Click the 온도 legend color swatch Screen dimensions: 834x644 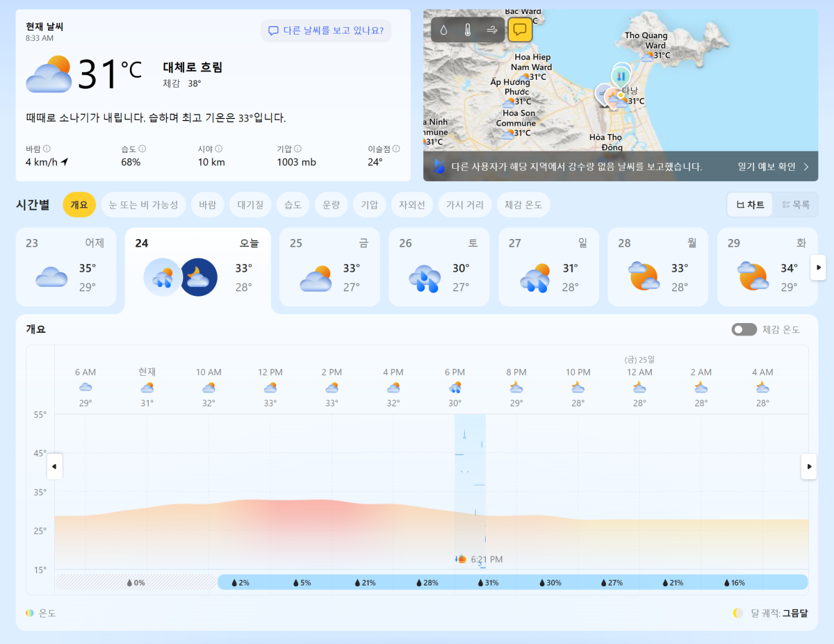click(30, 613)
